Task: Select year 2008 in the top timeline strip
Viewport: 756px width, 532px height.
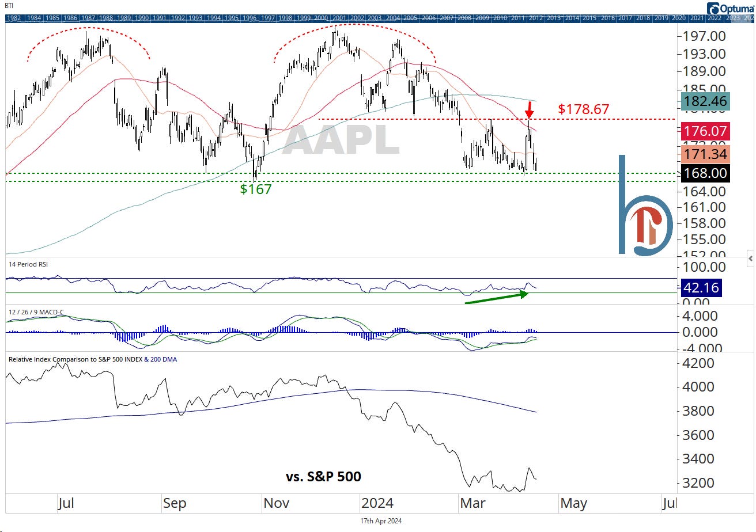Action: [x=465, y=18]
